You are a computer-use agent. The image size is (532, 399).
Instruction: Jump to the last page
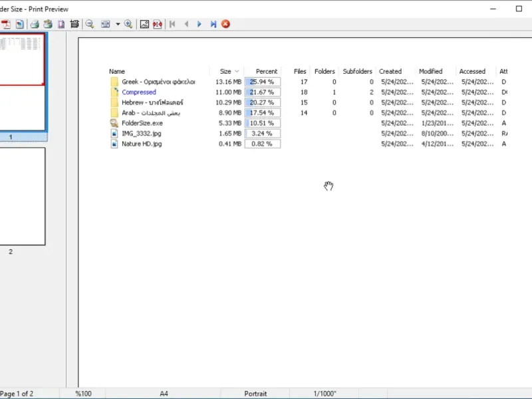213,24
